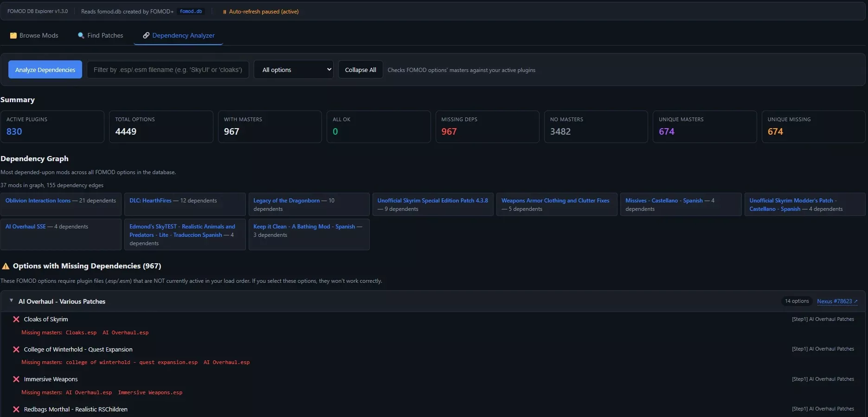Open the Browse Mods tab
868x417 pixels.
34,36
